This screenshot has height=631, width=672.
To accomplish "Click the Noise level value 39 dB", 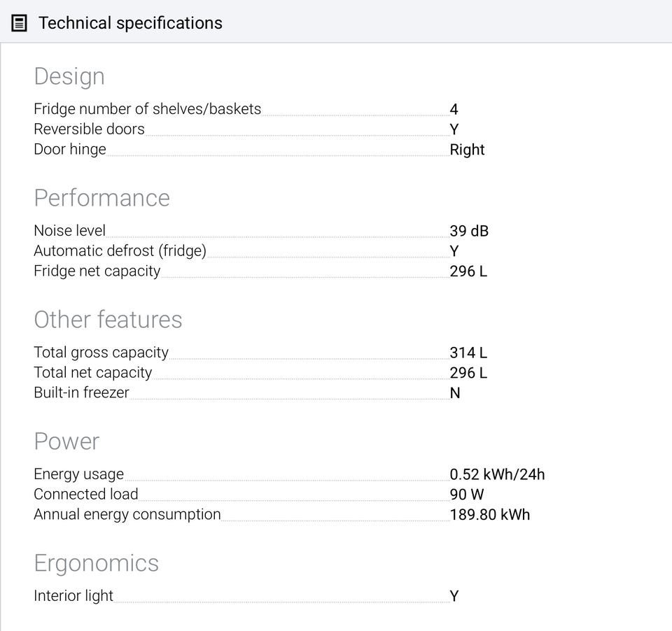I will 468,231.
